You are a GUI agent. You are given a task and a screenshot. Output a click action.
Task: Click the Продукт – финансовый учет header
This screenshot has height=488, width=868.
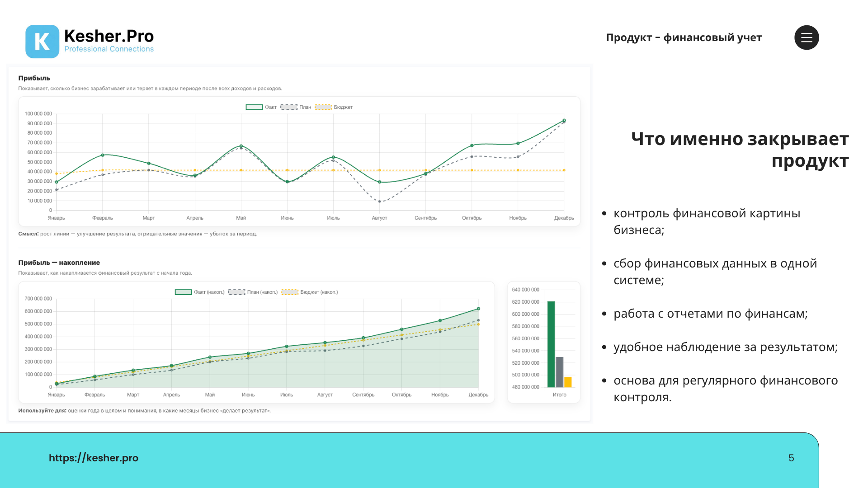click(684, 38)
